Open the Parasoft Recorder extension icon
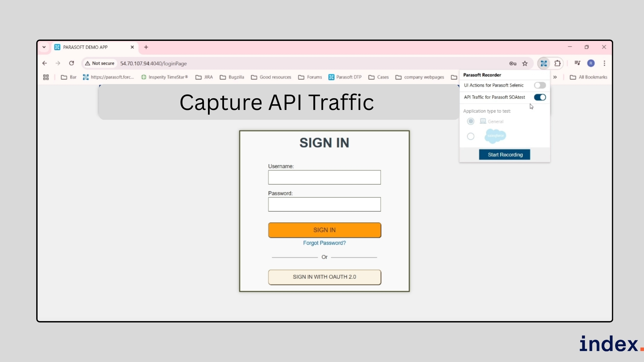This screenshot has height=362, width=644. (x=543, y=63)
